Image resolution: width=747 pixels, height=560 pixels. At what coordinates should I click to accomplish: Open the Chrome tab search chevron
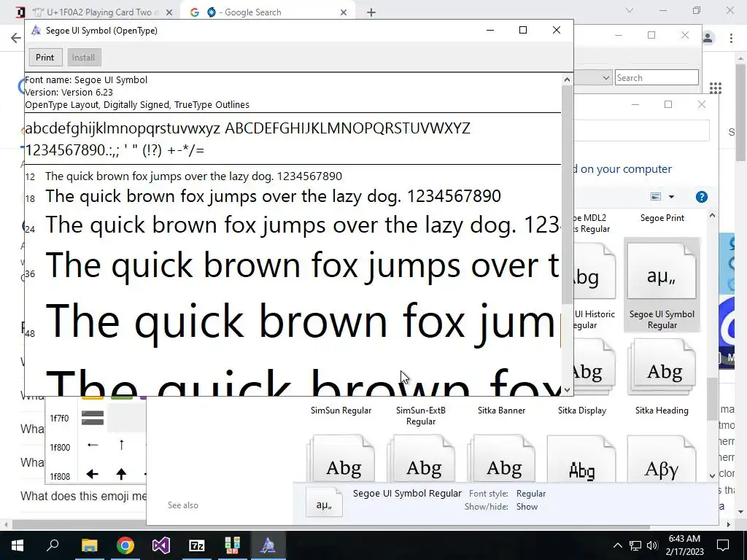click(x=630, y=10)
